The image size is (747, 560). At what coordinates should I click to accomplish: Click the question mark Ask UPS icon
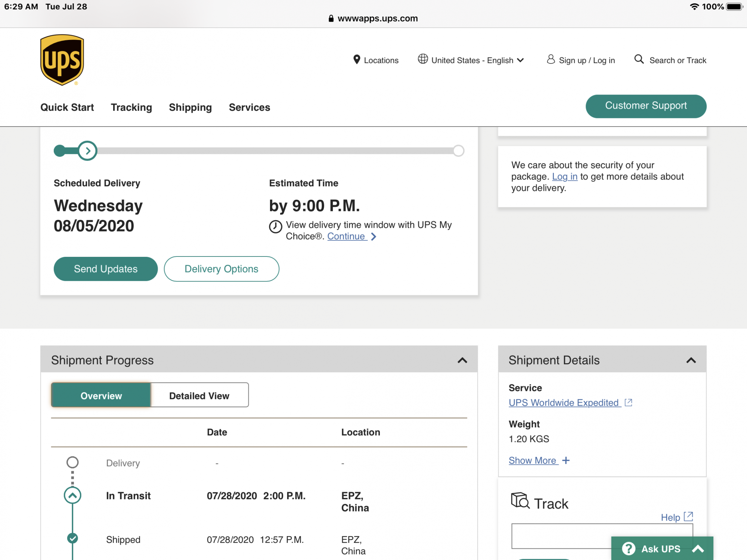click(629, 548)
